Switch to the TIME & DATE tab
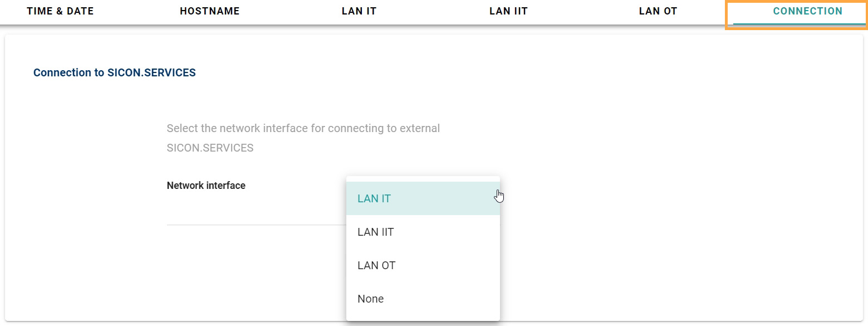This screenshot has height=326, width=868. (60, 11)
